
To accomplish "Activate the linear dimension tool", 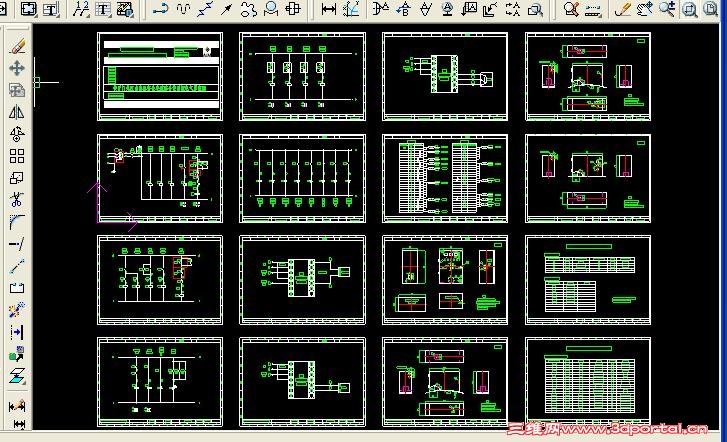I will point(329,9).
